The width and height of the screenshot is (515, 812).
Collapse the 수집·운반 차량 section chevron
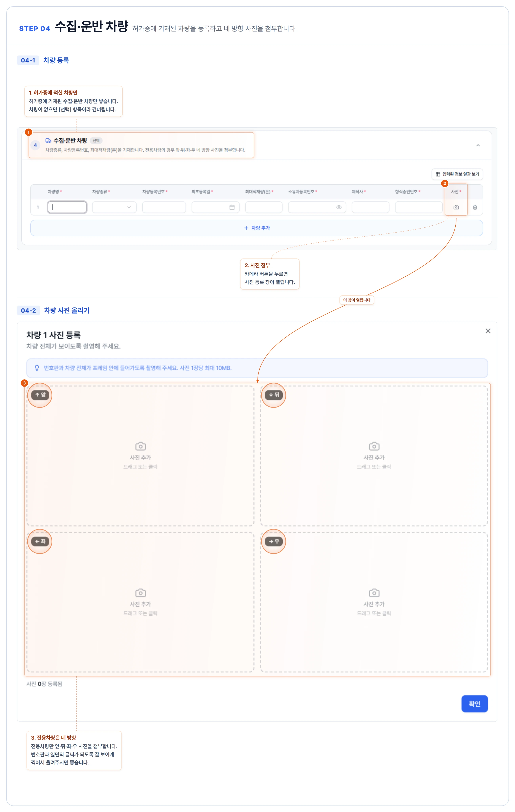[x=478, y=145]
